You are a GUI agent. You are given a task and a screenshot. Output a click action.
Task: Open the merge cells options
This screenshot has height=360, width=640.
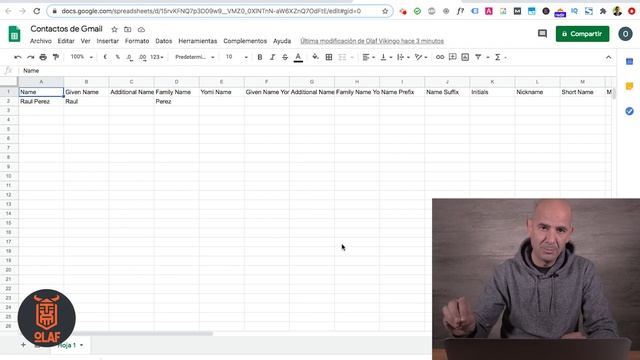tap(345, 57)
